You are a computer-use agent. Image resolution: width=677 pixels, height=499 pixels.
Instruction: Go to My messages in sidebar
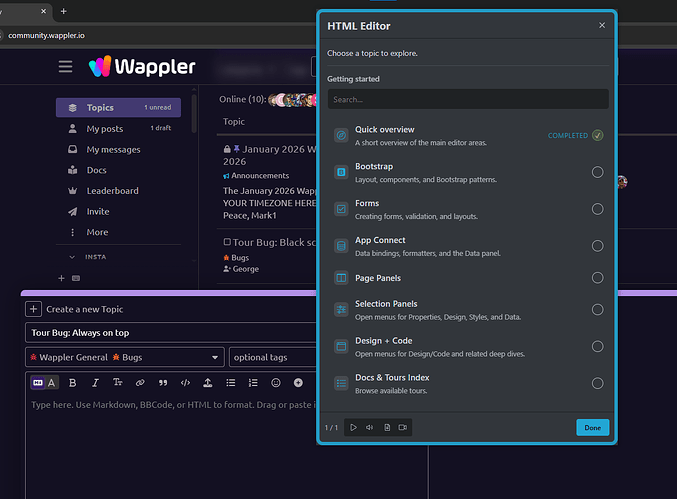pos(113,150)
